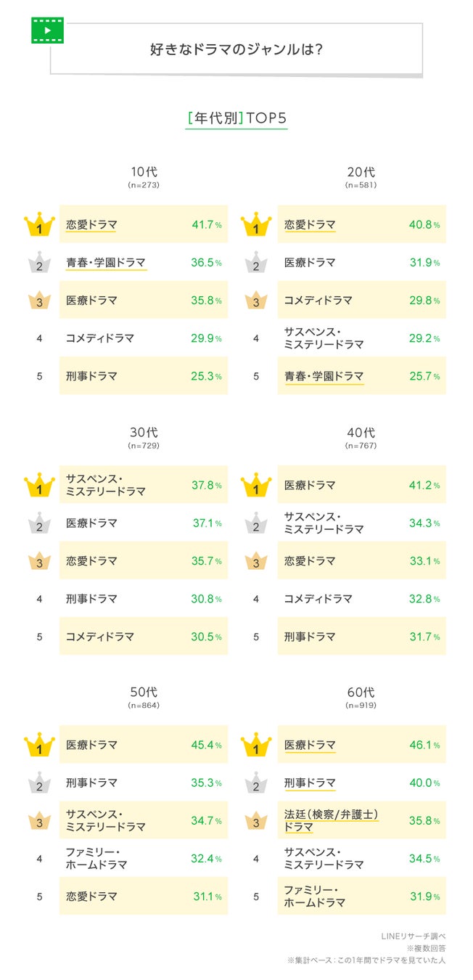Click ファミリー・ホームドラマ in the 50代 list

point(96,859)
